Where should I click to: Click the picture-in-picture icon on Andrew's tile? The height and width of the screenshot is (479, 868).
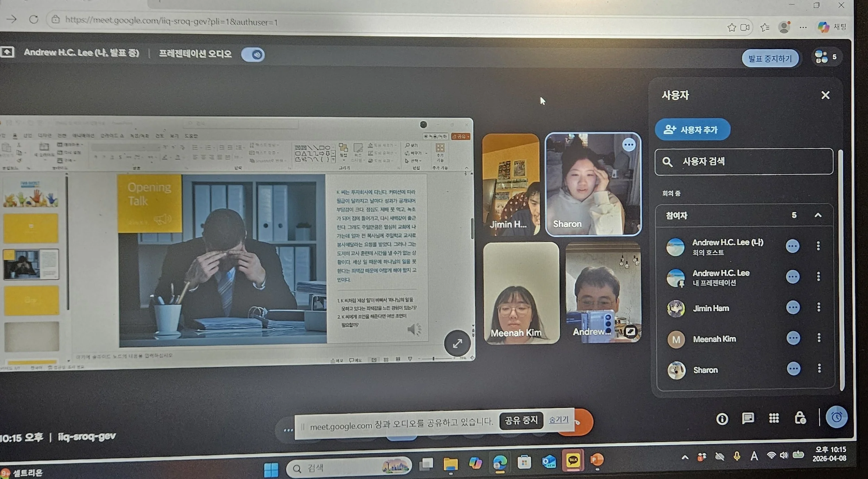tap(630, 331)
